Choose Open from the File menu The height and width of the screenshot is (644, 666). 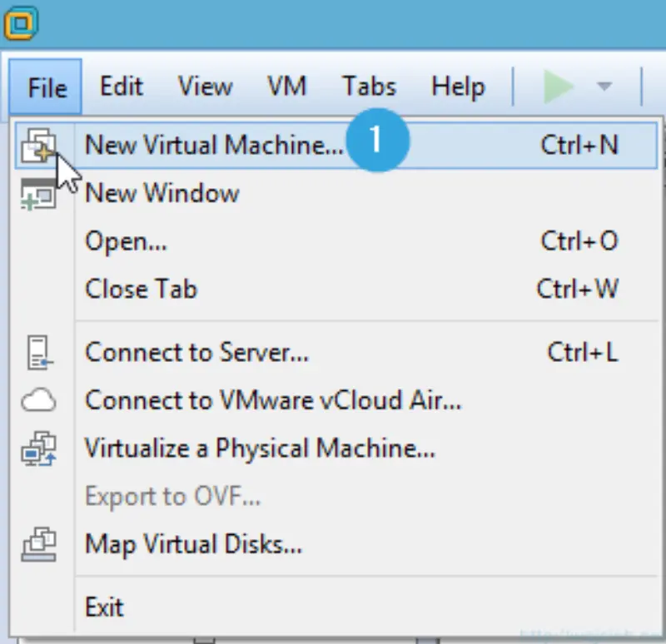[x=127, y=241]
